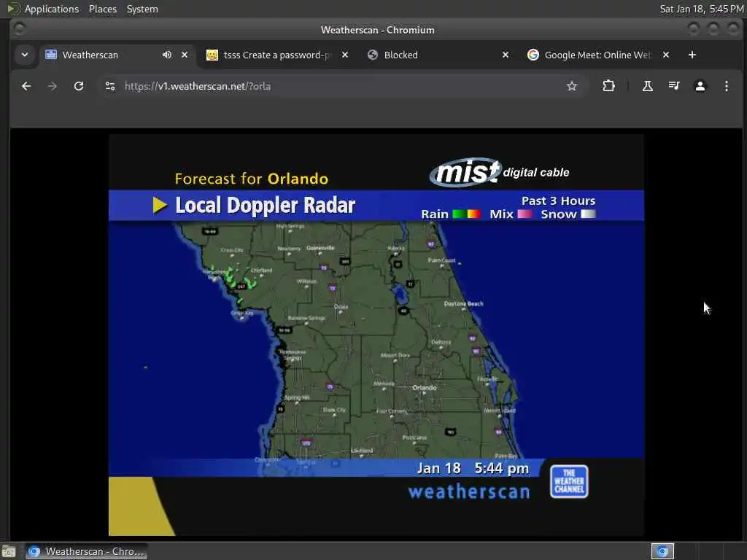This screenshot has width=747, height=560.
Task: Click the Jan 18 5:44 pm timestamp
Action: (x=473, y=469)
